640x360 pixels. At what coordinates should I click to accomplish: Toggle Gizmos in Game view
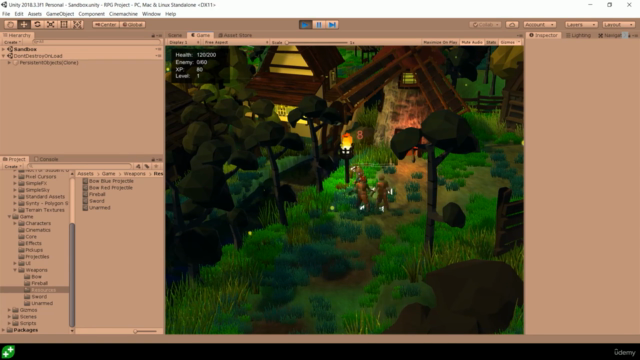point(507,42)
